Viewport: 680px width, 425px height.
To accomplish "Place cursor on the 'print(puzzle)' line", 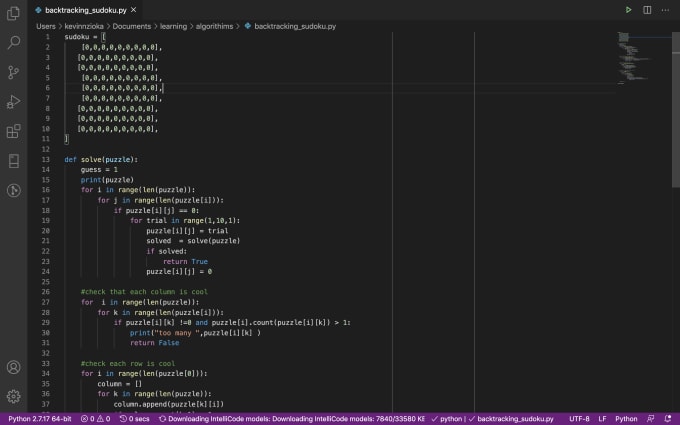I will (107, 180).
